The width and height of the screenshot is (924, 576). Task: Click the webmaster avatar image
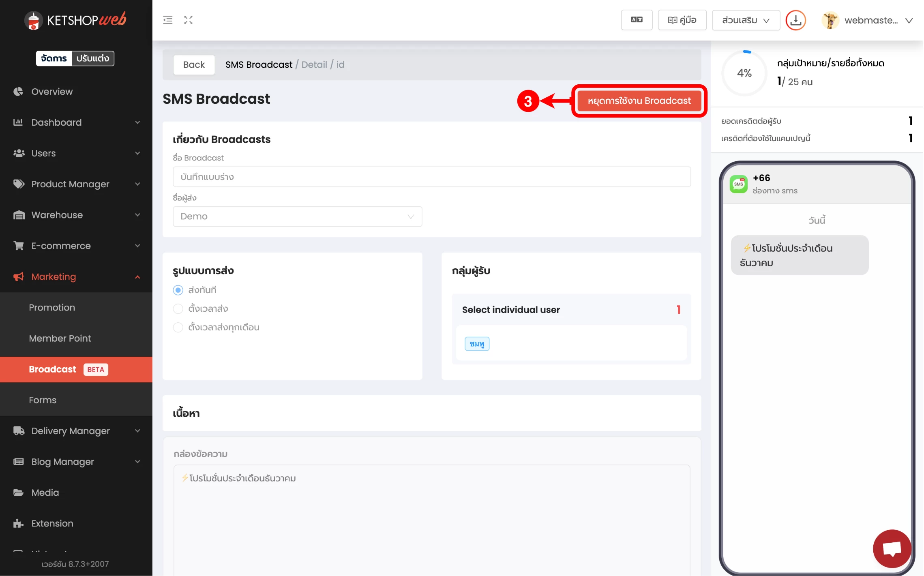[x=830, y=20]
